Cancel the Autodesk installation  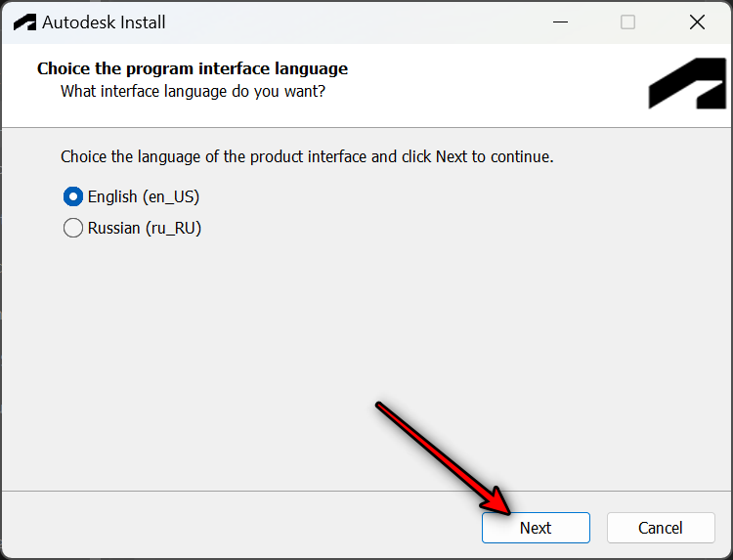[661, 528]
